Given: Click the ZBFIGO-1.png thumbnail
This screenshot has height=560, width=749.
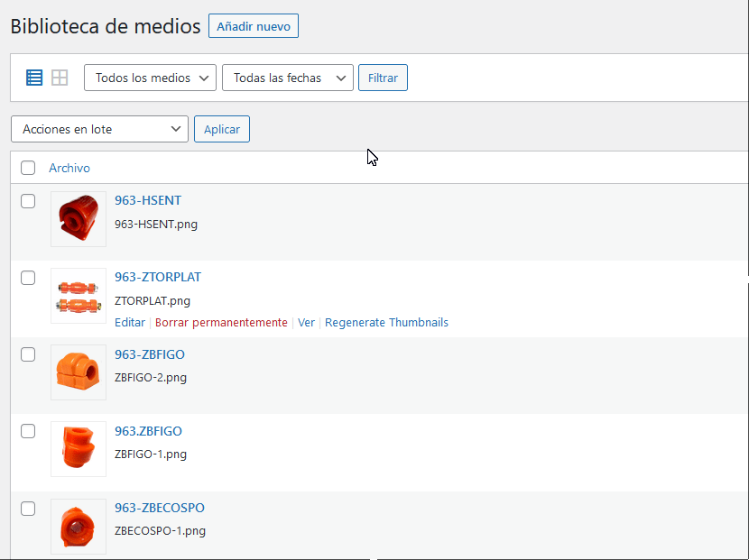Looking at the screenshot, I should (x=79, y=449).
